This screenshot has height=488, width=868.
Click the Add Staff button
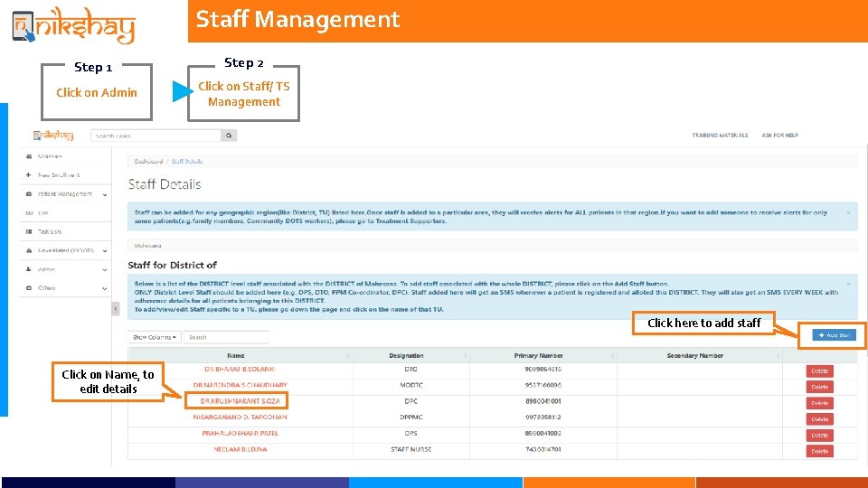tap(834, 335)
